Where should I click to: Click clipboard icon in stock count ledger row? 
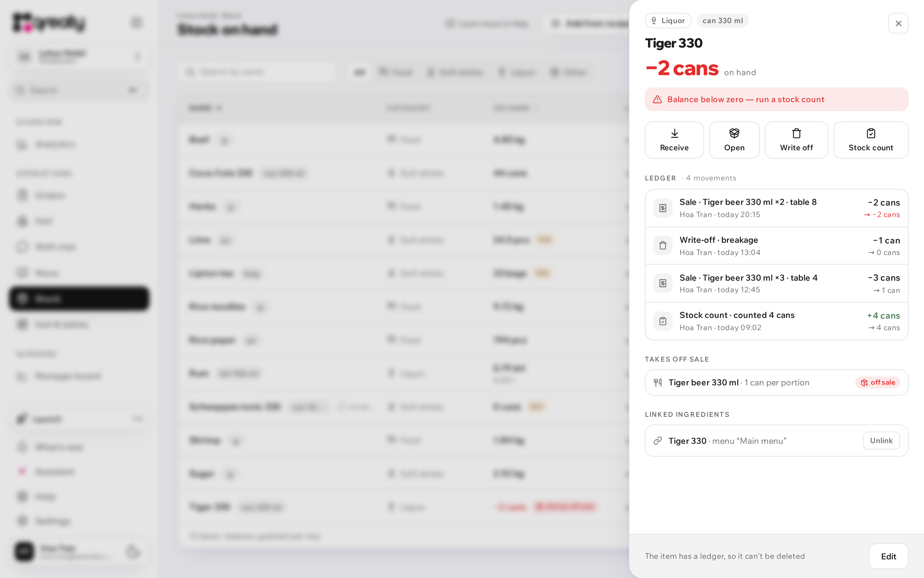[663, 321]
